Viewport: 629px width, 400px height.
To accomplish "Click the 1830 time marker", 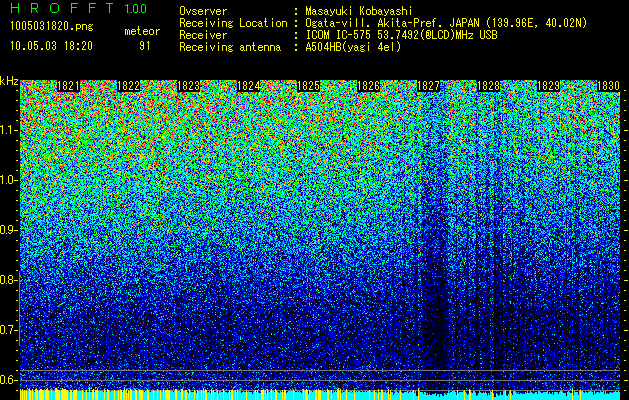I will point(609,86).
